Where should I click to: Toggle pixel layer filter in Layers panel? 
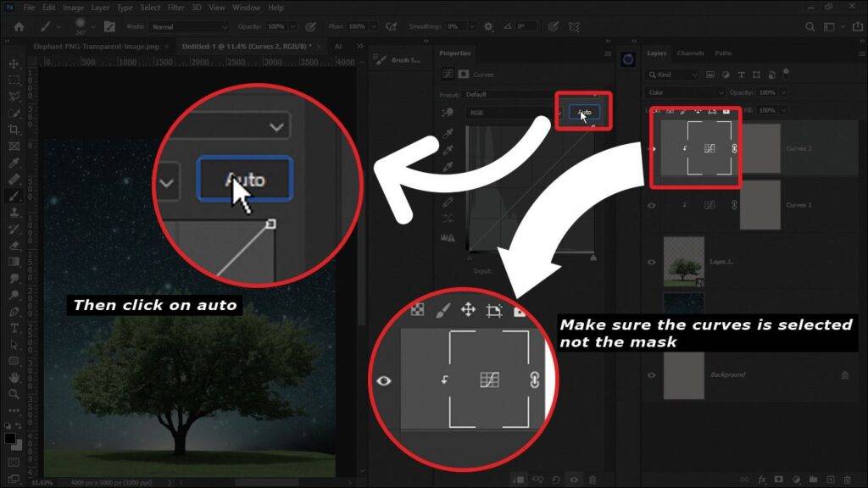point(710,75)
